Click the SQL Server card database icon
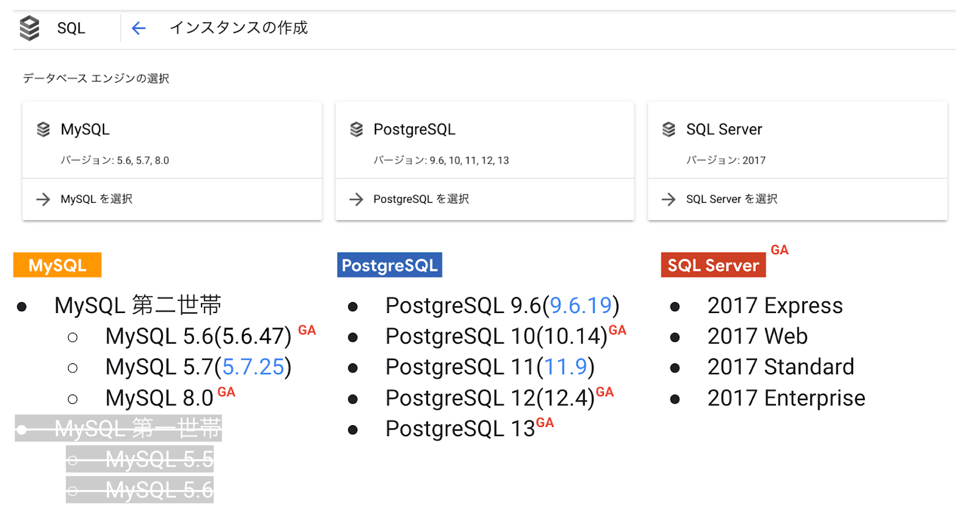The image size is (980, 517). click(669, 129)
